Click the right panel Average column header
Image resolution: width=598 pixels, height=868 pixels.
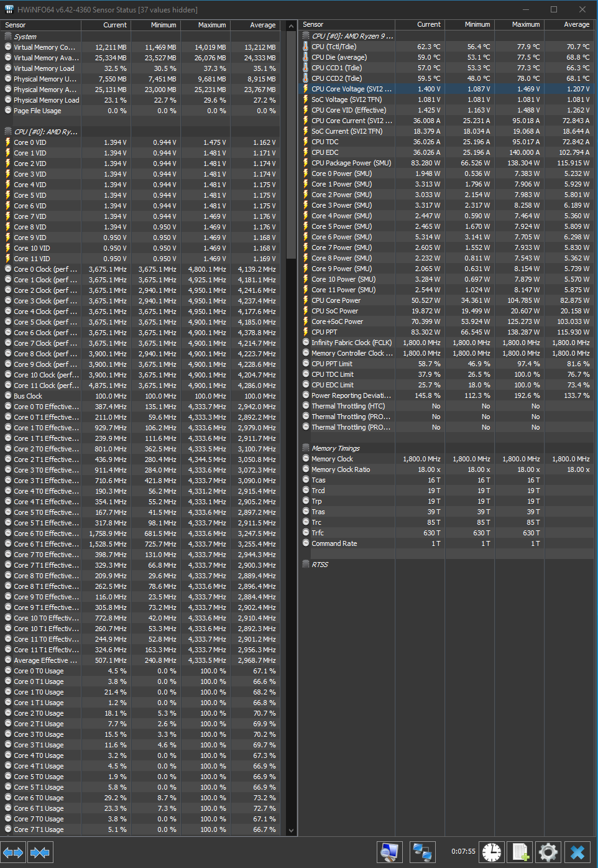tap(569, 24)
